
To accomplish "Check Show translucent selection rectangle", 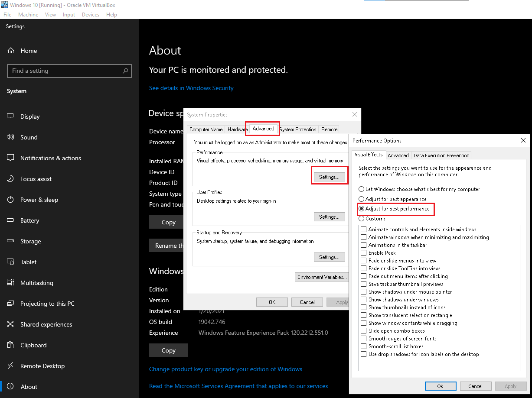I will click(x=364, y=315).
